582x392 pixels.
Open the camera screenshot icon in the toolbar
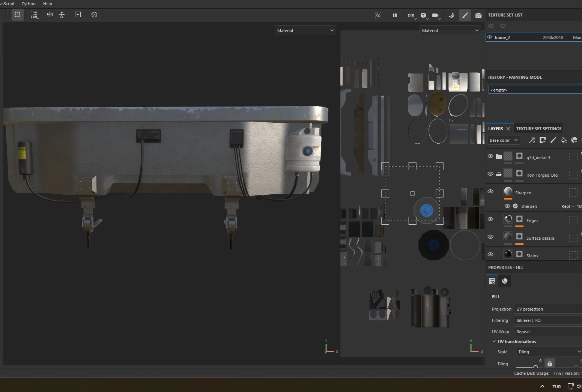(x=478, y=15)
